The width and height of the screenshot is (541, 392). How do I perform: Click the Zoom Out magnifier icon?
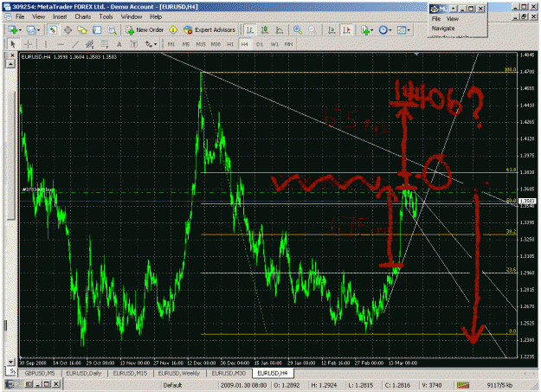click(x=312, y=30)
